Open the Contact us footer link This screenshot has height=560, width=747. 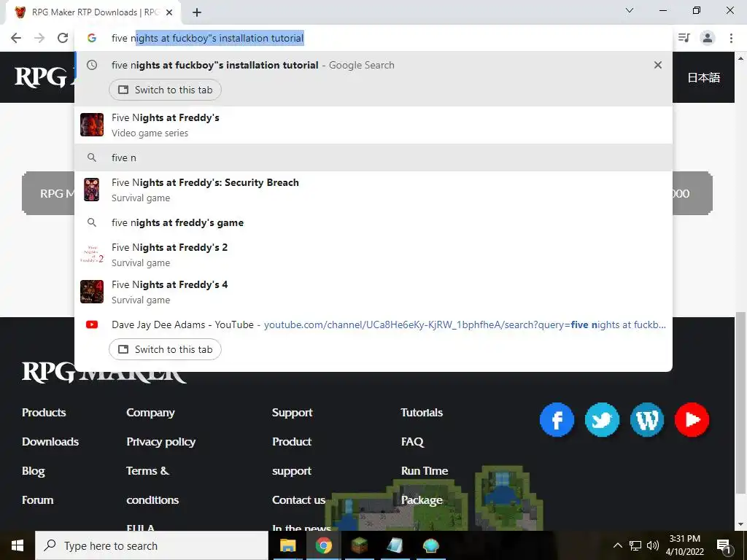click(x=298, y=500)
